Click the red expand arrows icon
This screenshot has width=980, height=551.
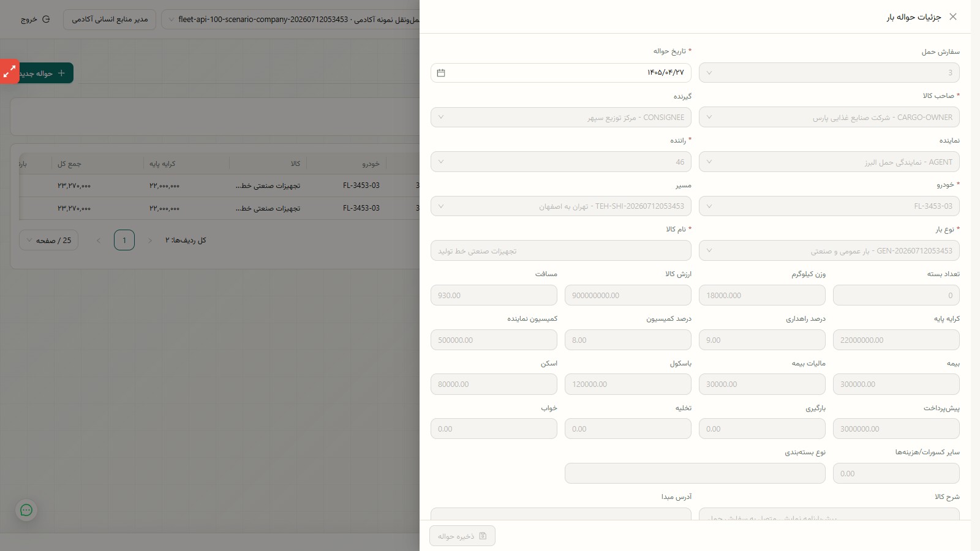(x=9, y=72)
